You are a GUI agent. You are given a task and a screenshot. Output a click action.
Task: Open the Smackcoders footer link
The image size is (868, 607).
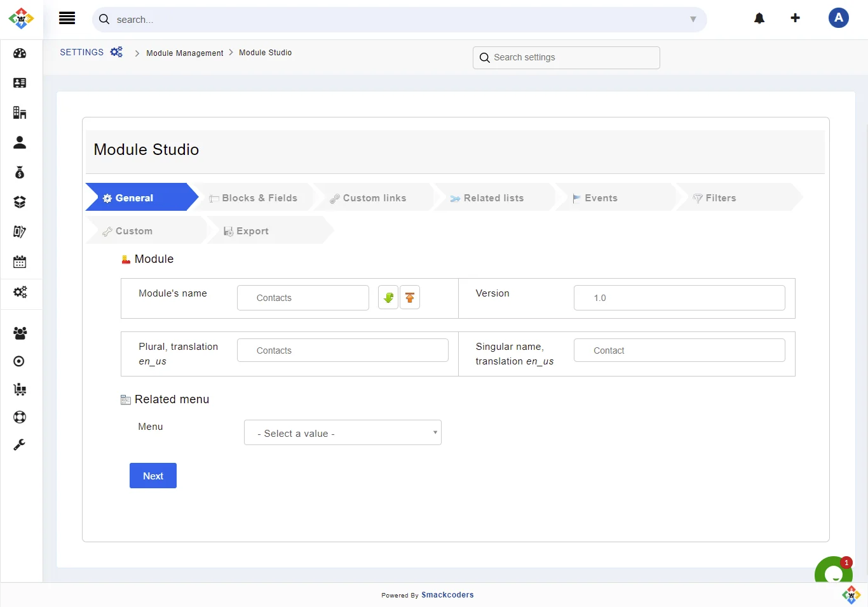pos(447,595)
